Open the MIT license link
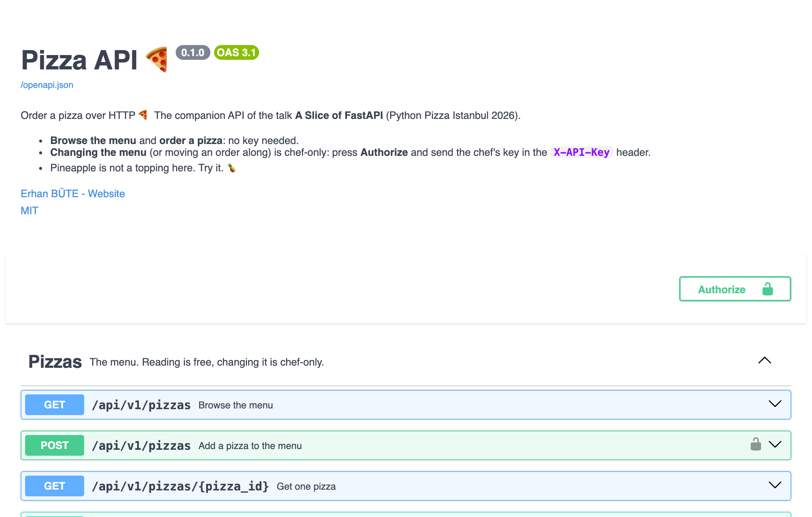The width and height of the screenshot is (812, 517). click(x=30, y=210)
